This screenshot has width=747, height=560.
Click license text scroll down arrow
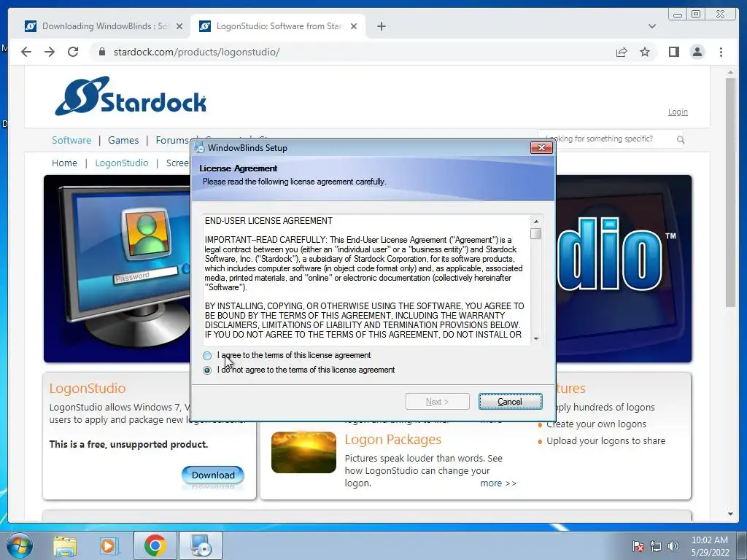536,338
